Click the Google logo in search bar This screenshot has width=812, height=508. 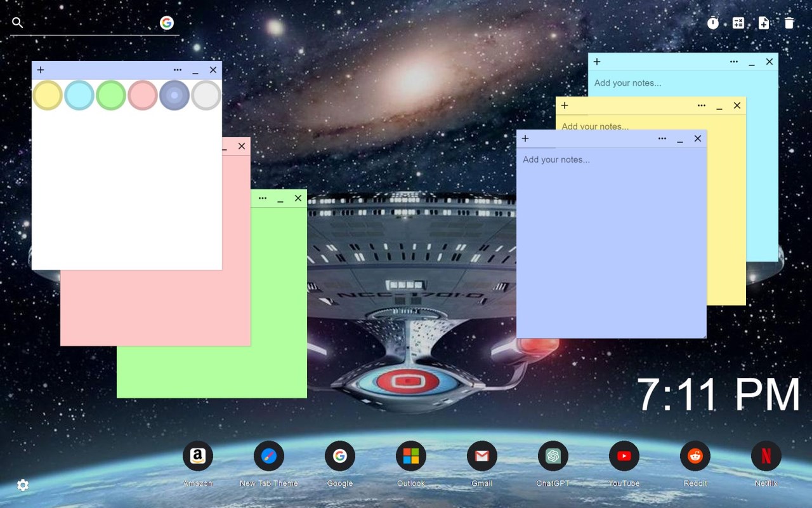click(x=167, y=23)
